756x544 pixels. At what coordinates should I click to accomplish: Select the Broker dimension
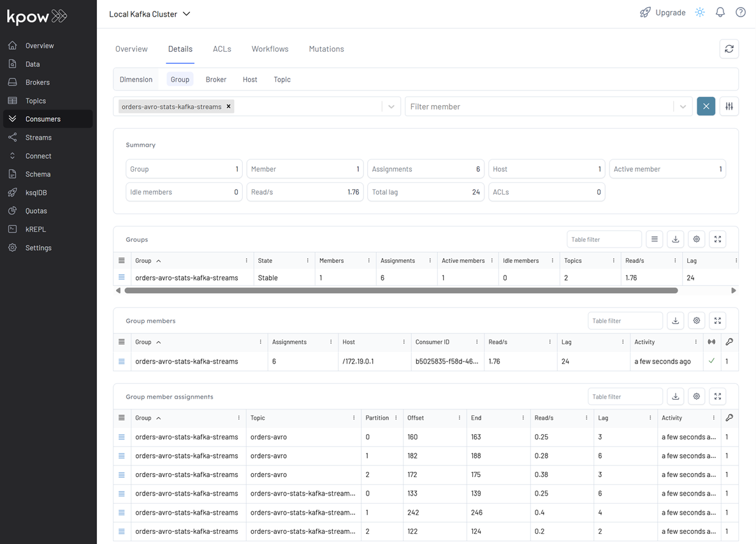pyautogui.click(x=216, y=80)
